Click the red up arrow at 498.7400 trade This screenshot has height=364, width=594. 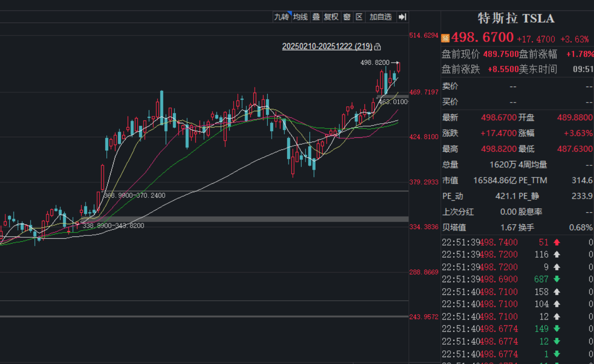click(x=557, y=242)
